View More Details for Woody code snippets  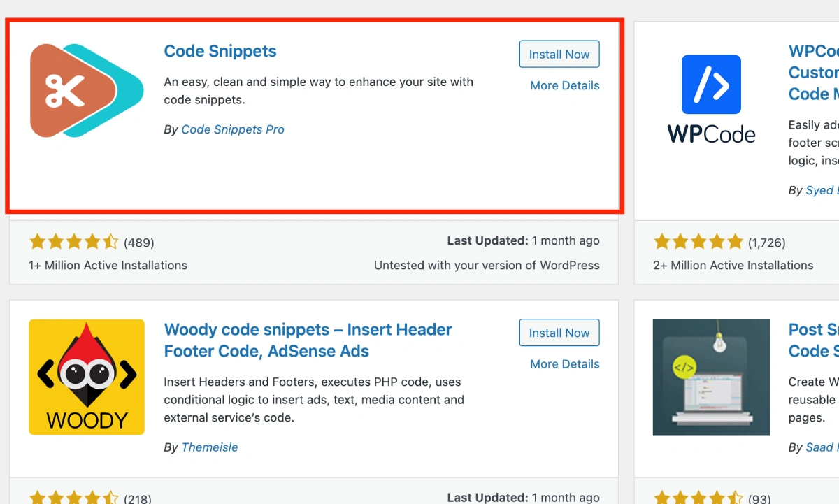click(565, 363)
